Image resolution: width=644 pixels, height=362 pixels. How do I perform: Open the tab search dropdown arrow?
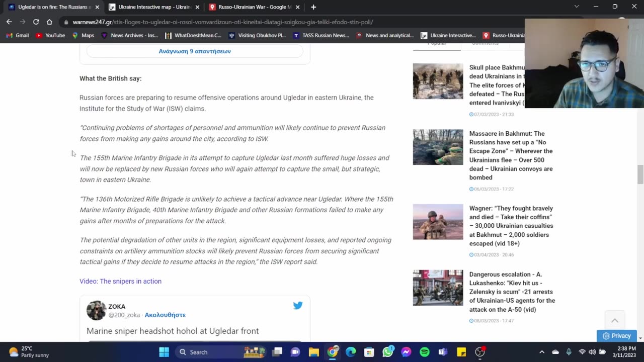click(x=577, y=7)
